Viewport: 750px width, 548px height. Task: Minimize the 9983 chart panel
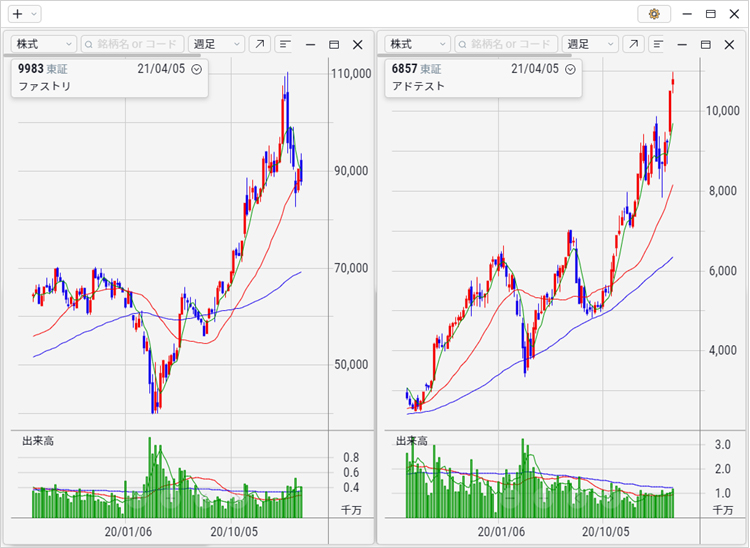[x=310, y=45]
